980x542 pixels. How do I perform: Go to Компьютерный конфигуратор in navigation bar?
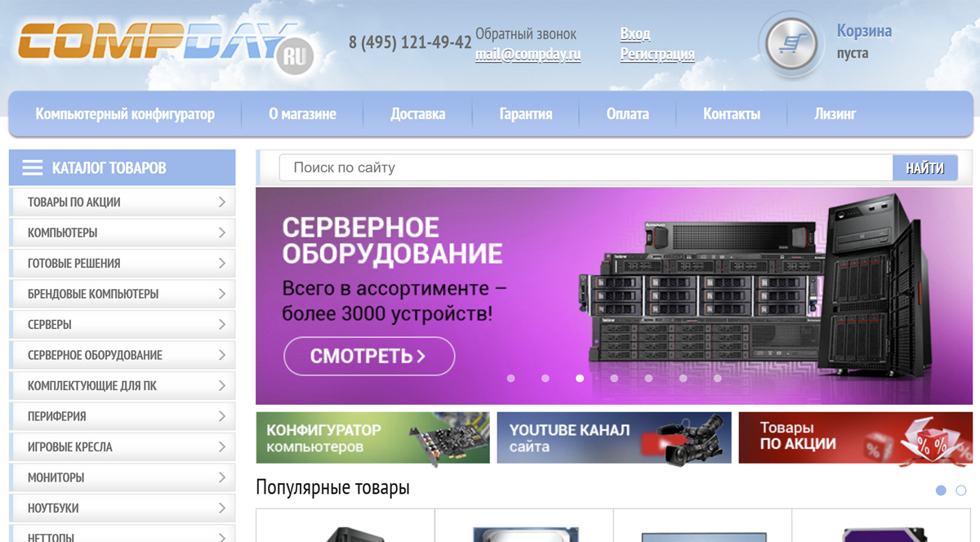[125, 114]
